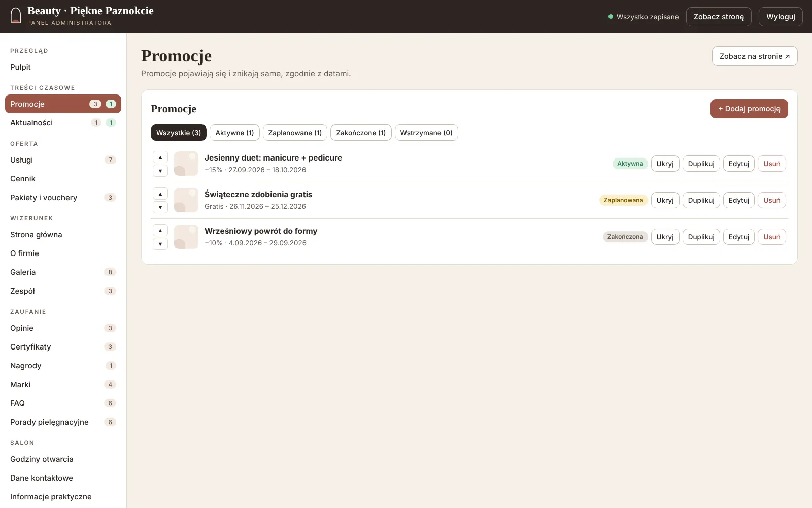Delete Wrześniowy powrót do formy promotion

(772, 237)
